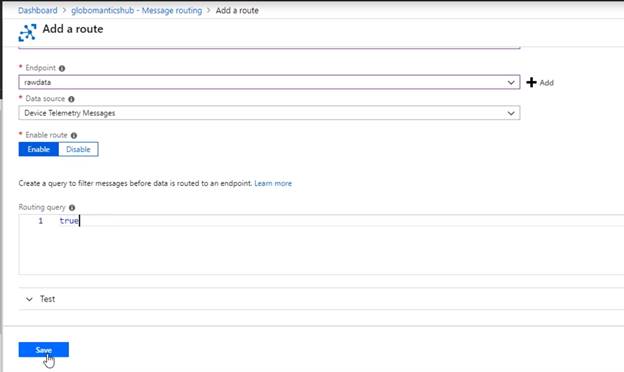Viewport: 624px width, 372px height.
Task: Click the Add a route page icon
Action: pos(27,33)
